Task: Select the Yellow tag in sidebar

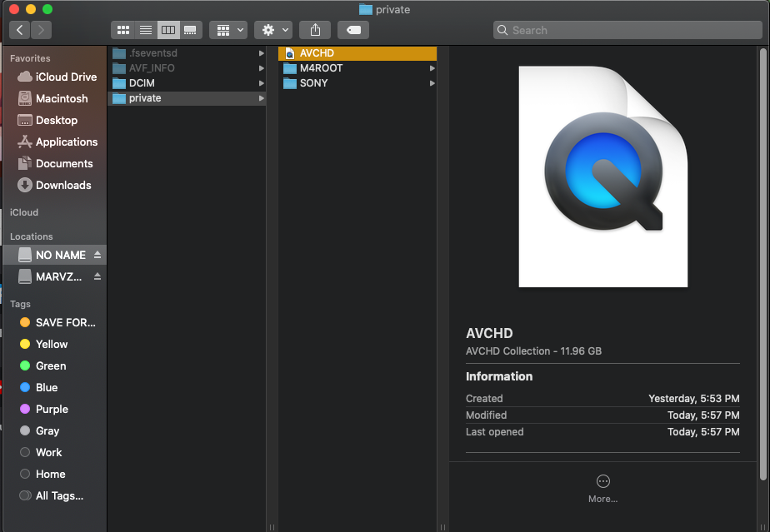Action: pyautogui.click(x=52, y=344)
